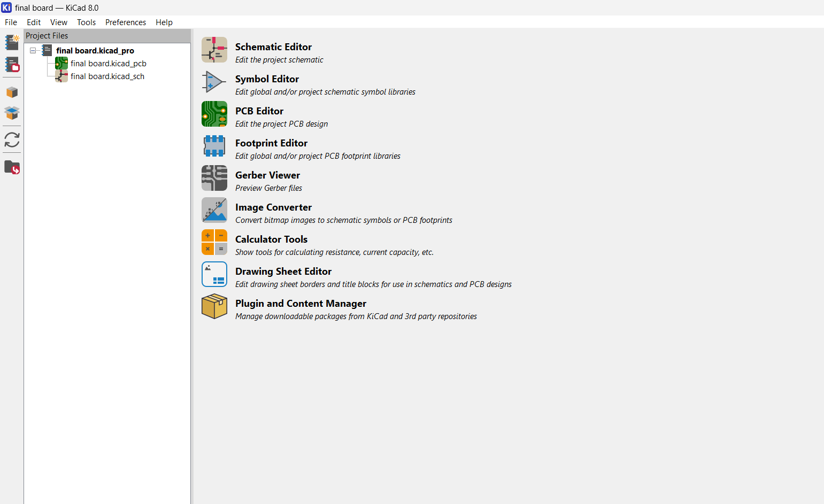Screen dimensions: 824x504
Task: Click the Archive Project orange box icon
Action: point(12,92)
